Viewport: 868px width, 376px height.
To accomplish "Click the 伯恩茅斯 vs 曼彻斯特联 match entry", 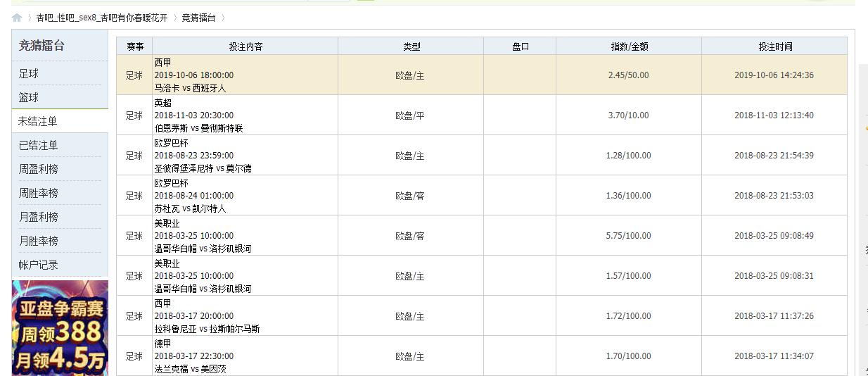I will pos(198,128).
